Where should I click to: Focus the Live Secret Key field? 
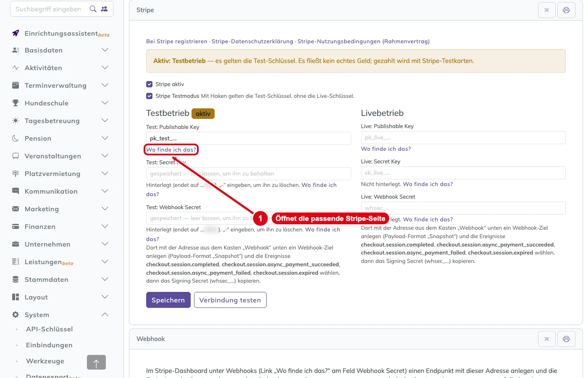pos(463,173)
